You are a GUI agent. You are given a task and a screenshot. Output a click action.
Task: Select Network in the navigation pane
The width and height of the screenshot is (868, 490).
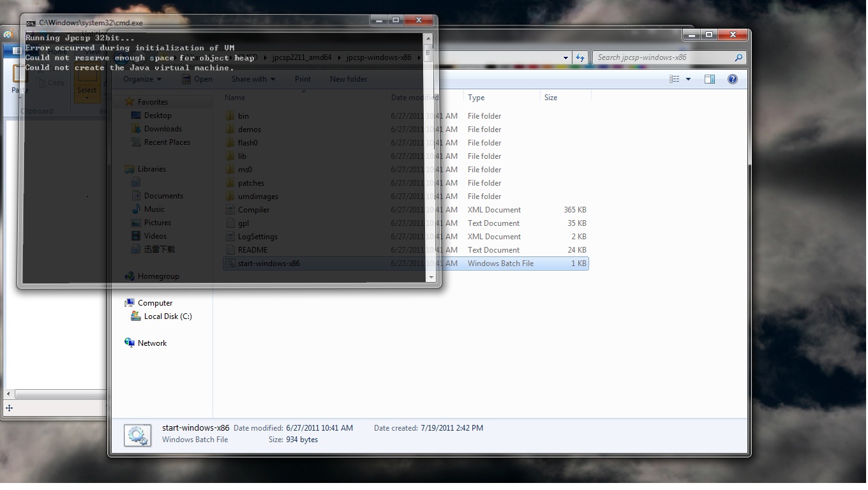(152, 343)
